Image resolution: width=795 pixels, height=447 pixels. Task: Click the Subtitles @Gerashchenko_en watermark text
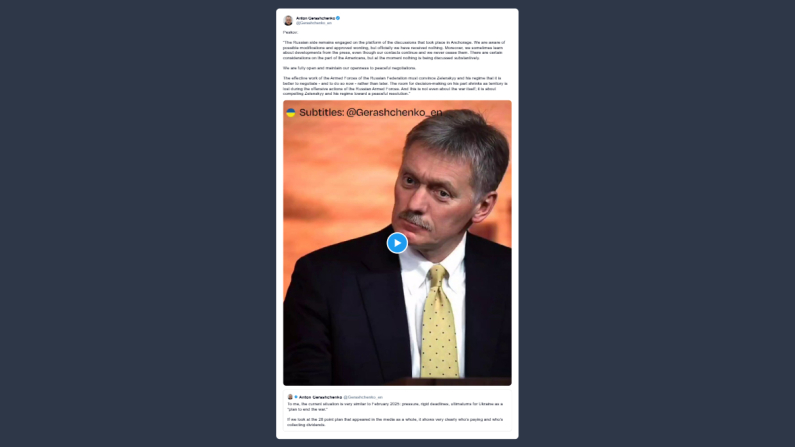[371, 113]
